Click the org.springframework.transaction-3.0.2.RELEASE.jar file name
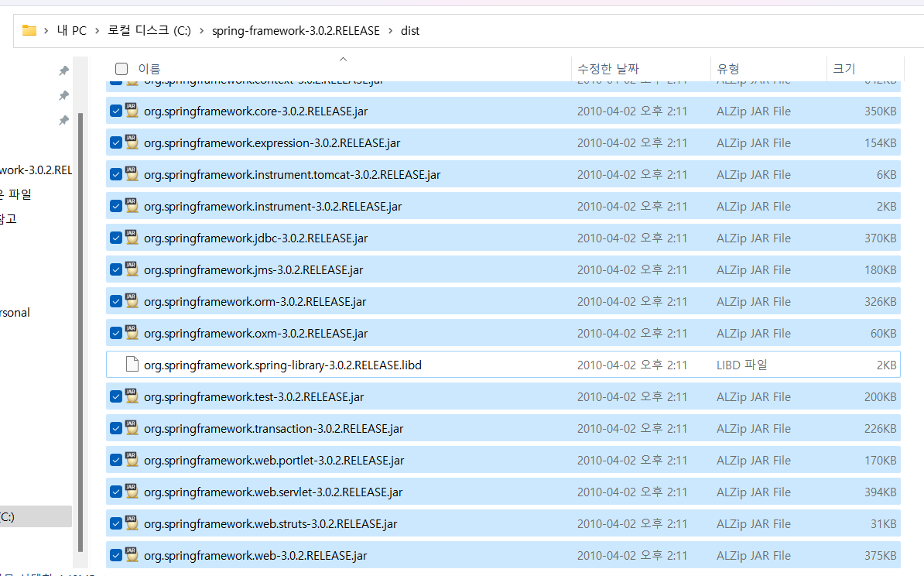This screenshot has width=924, height=576. [273, 429]
